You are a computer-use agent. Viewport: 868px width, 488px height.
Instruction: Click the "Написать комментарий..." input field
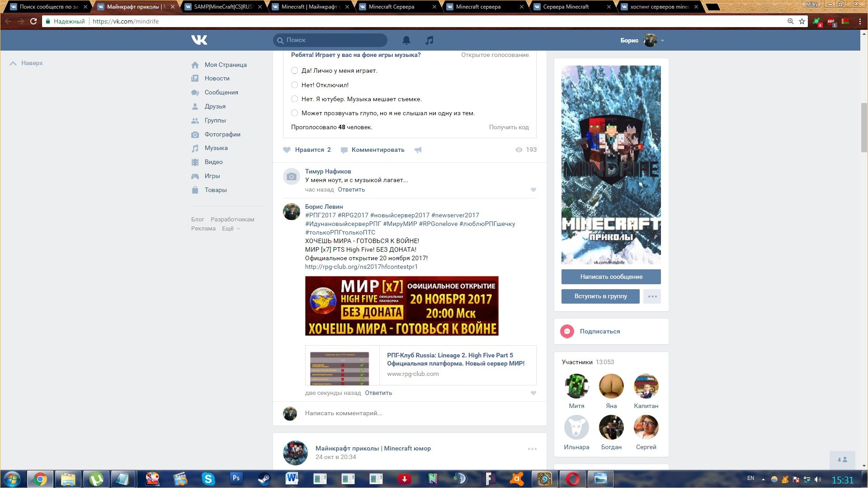click(407, 413)
